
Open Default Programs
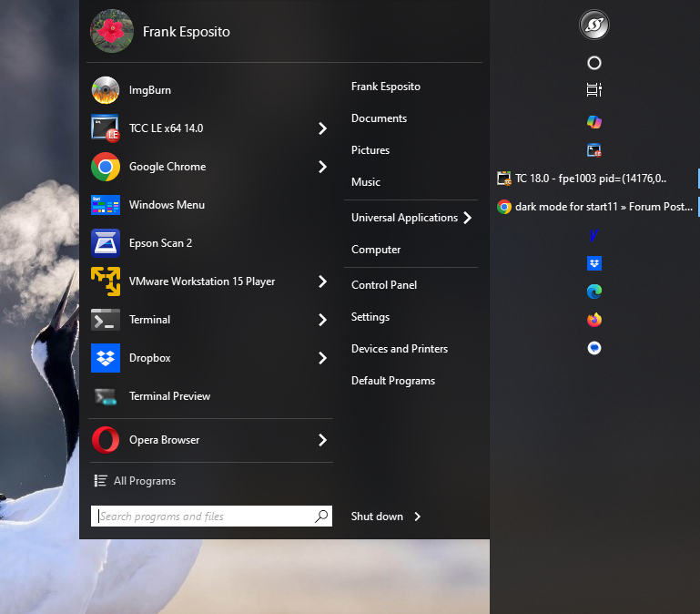click(x=393, y=381)
